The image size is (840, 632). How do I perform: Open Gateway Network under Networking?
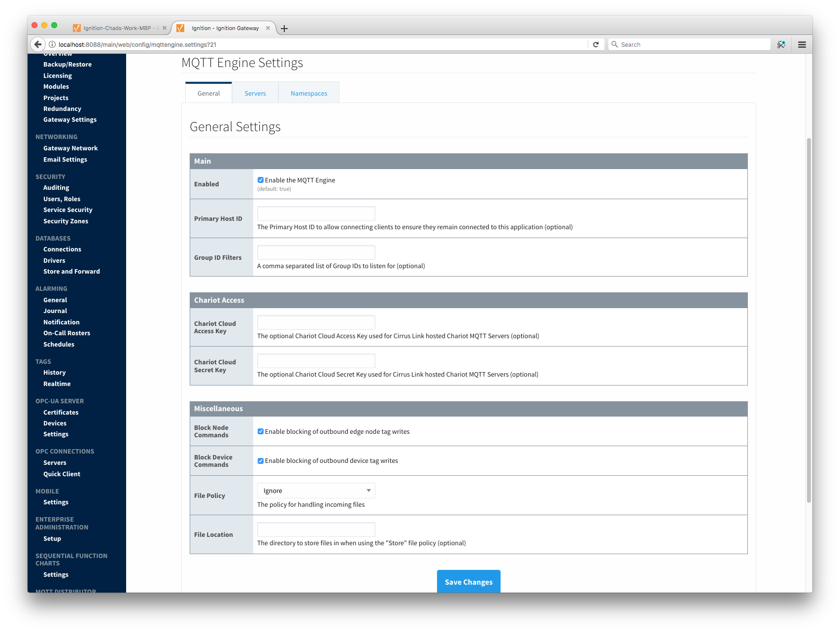click(70, 148)
